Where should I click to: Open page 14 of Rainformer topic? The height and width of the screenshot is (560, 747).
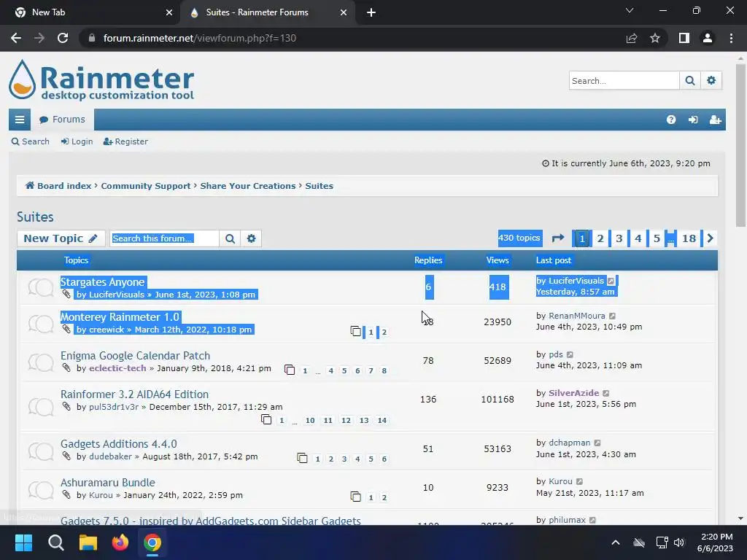[x=382, y=421]
